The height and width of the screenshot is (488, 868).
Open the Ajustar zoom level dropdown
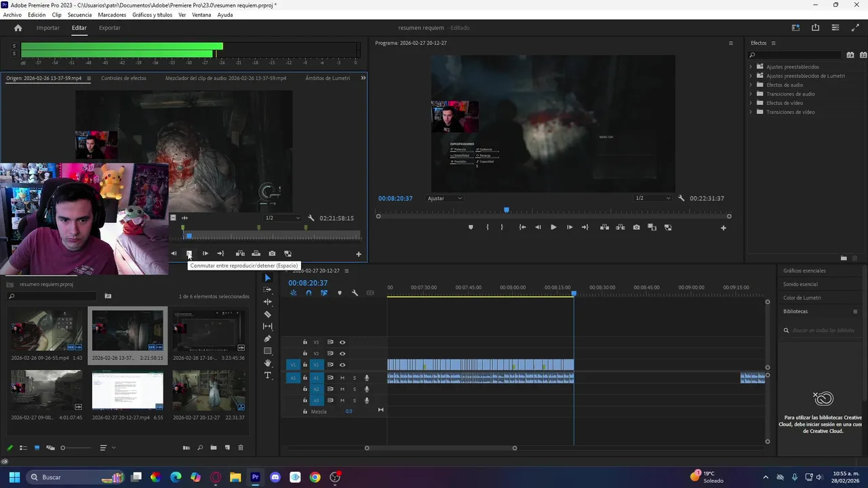(445, 198)
